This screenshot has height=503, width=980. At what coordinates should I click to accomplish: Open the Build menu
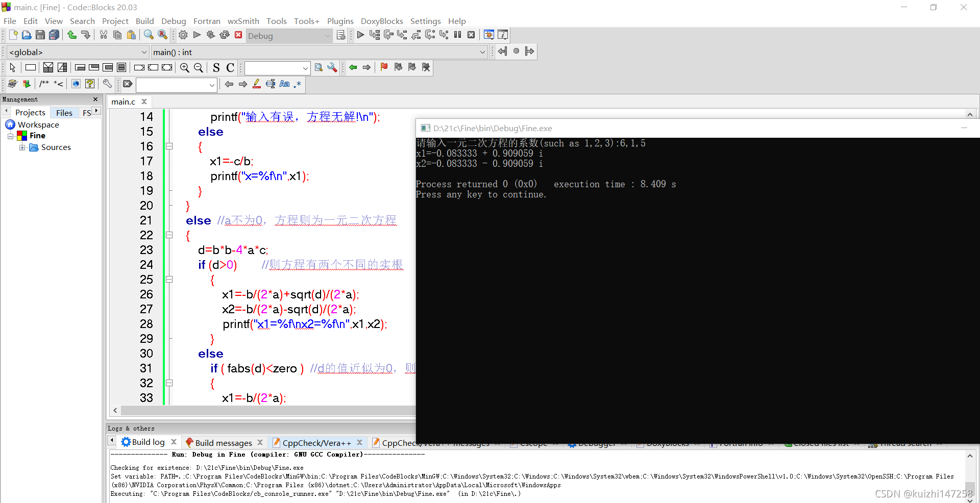click(144, 21)
